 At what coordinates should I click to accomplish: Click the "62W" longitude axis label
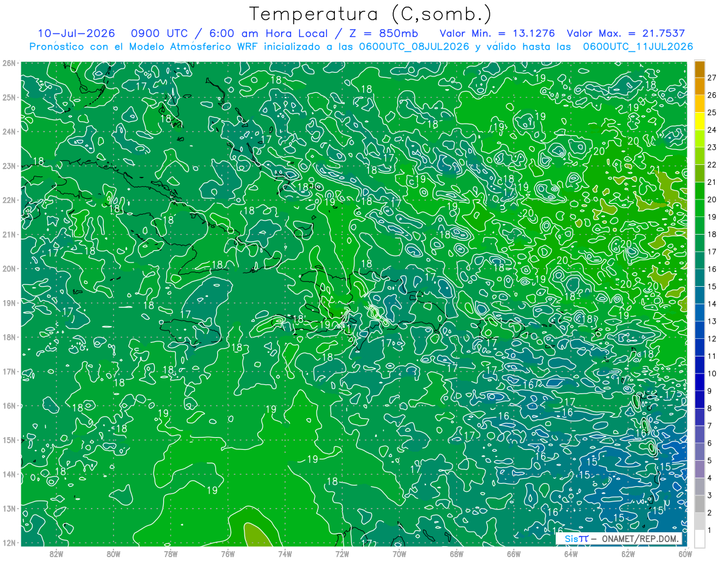click(x=628, y=554)
